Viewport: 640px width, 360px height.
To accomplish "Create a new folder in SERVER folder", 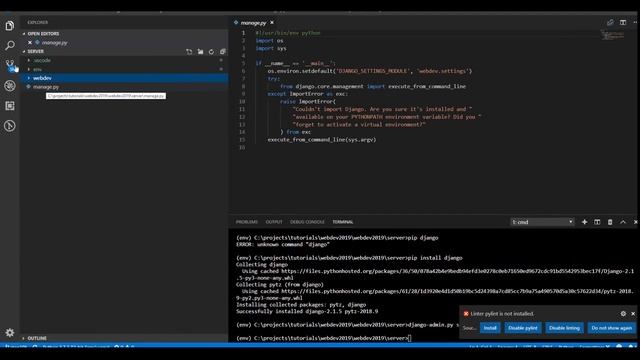I will click(x=200, y=52).
